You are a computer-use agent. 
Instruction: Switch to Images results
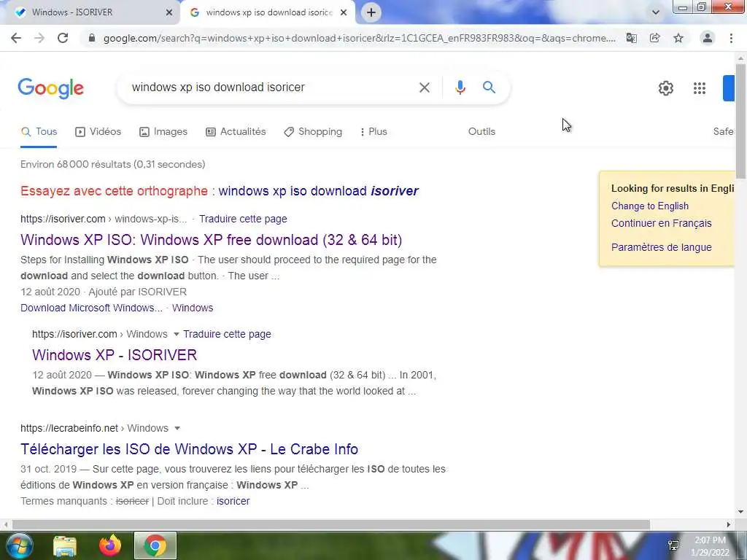click(163, 132)
